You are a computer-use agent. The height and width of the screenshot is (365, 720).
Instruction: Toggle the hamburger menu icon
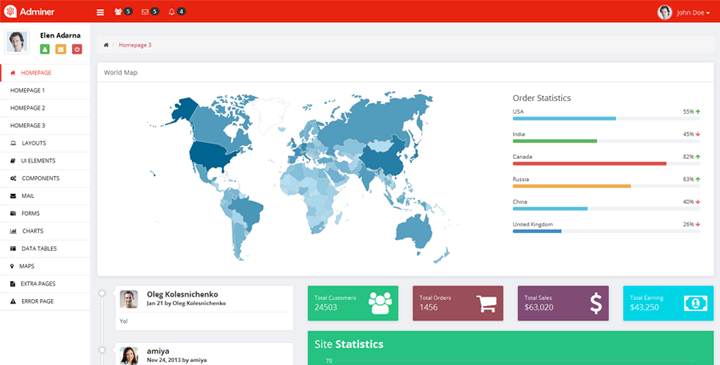tap(100, 12)
